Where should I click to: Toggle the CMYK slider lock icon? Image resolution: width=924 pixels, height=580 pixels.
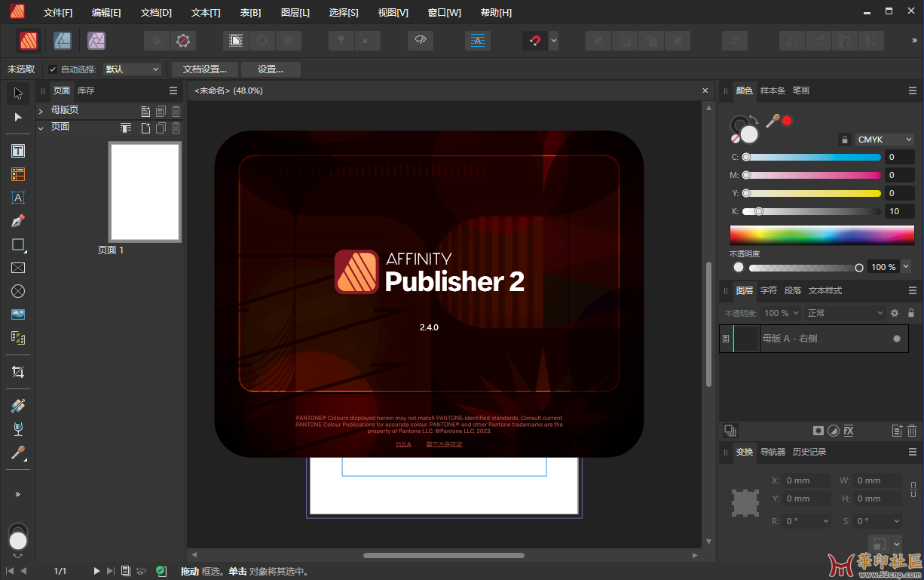845,140
